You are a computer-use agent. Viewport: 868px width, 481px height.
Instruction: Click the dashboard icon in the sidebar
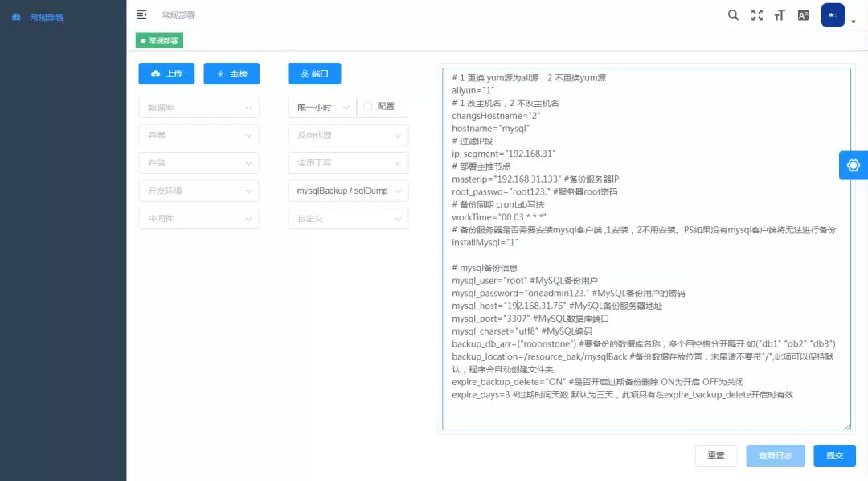point(16,17)
